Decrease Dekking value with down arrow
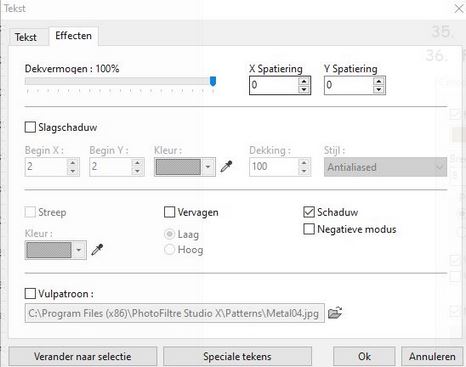Viewport: 466px width, 367px height. click(x=304, y=171)
